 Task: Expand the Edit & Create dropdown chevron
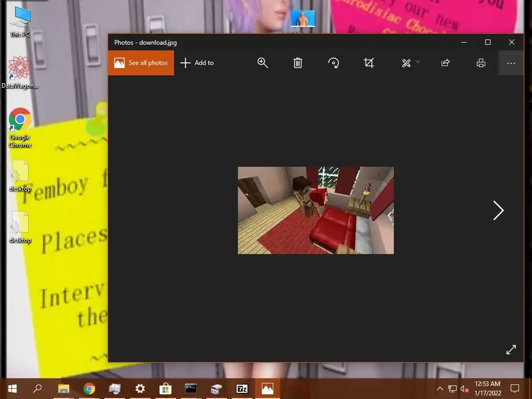pyautogui.click(x=418, y=62)
